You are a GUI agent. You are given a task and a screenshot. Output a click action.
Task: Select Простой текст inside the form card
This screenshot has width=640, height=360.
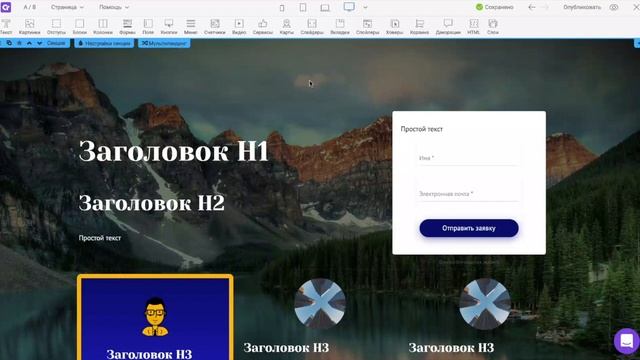pos(422,129)
